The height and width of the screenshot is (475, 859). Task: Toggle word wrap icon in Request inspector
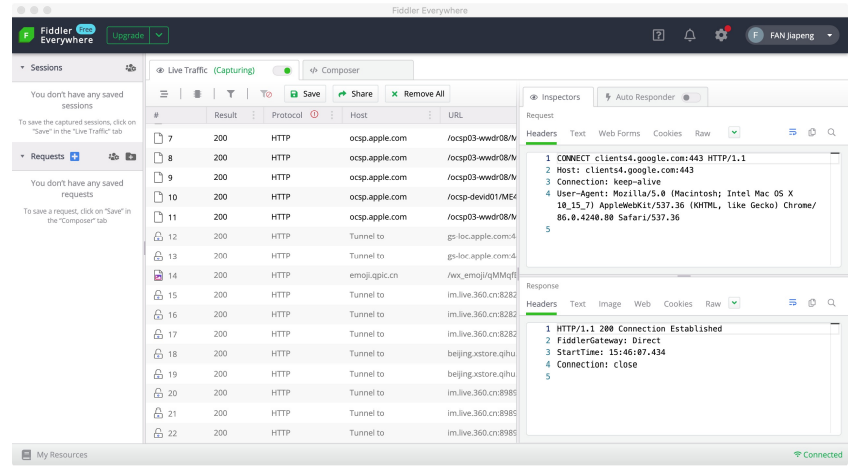point(792,132)
